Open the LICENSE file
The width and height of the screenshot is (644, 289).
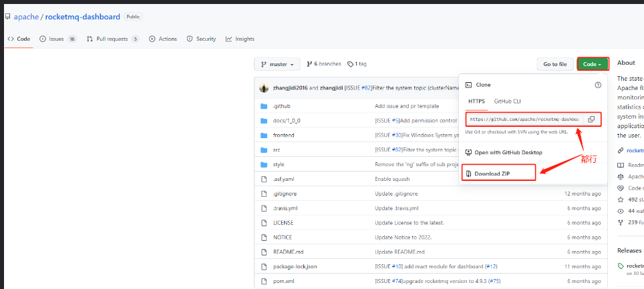[283, 222]
